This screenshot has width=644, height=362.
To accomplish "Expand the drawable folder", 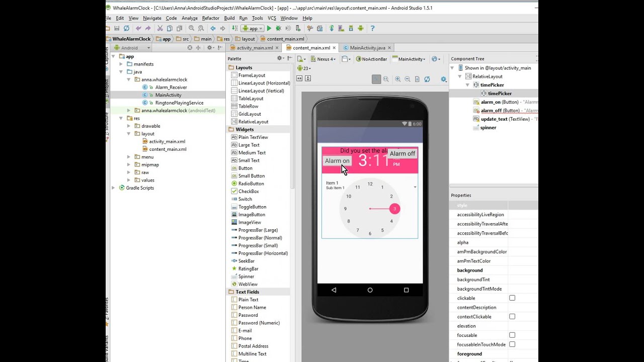I will [x=129, y=126].
